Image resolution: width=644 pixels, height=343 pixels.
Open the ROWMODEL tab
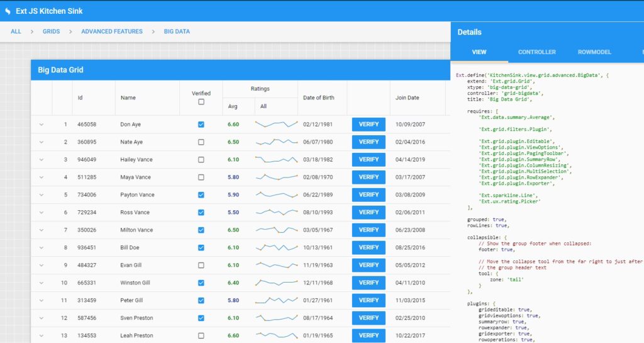[594, 52]
